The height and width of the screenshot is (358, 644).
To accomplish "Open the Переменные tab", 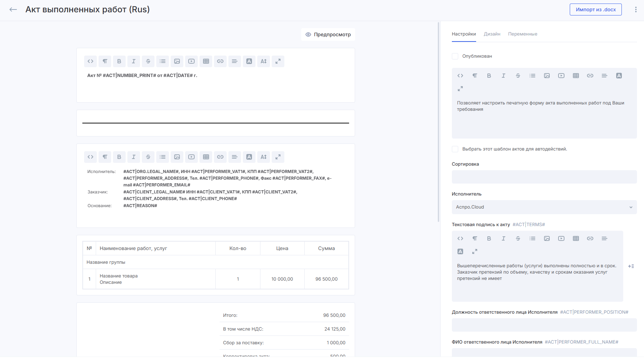I will point(523,34).
